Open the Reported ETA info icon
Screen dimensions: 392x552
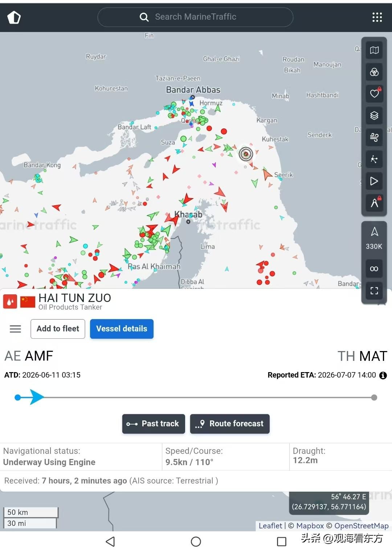(383, 375)
